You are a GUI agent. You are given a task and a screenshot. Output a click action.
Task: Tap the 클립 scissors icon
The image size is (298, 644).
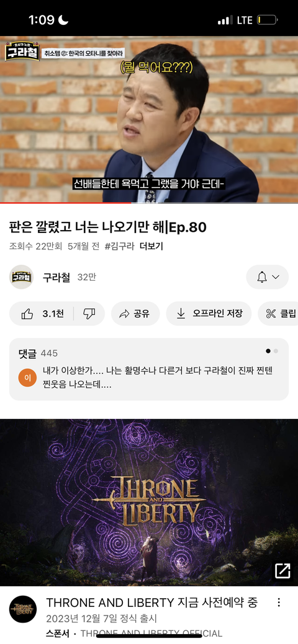coord(271,314)
